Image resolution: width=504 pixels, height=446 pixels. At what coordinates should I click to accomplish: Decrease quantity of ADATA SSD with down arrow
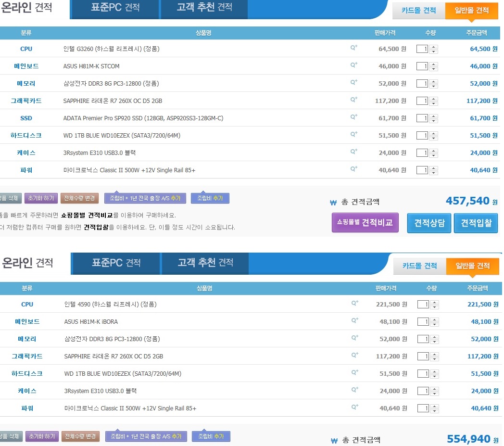(x=434, y=120)
